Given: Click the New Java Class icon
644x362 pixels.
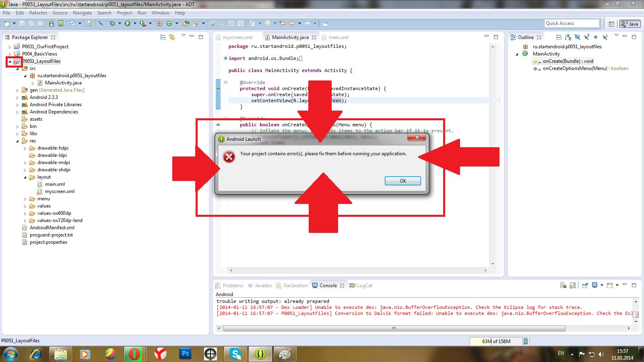Looking at the screenshot, I should click(x=169, y=23).
